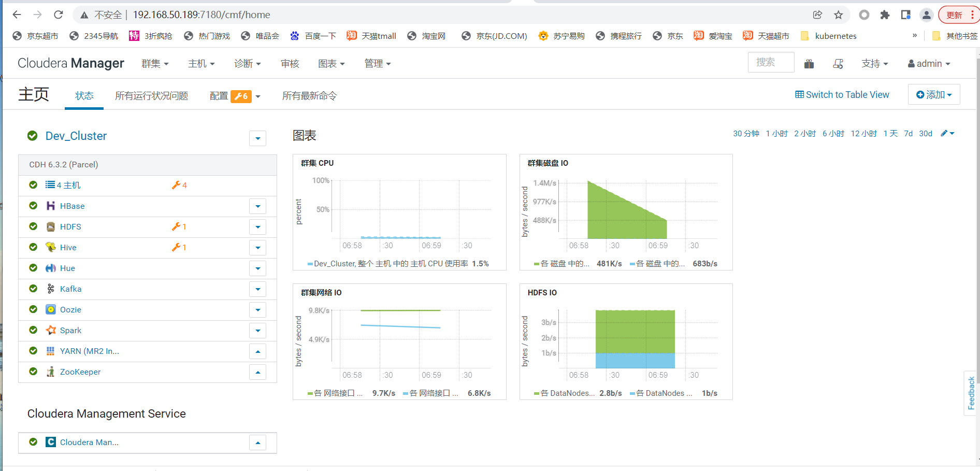Viewport: 980px width, 471px height.
Task: Open the Dev_Cluster cluster link
Action: point(76,136)
